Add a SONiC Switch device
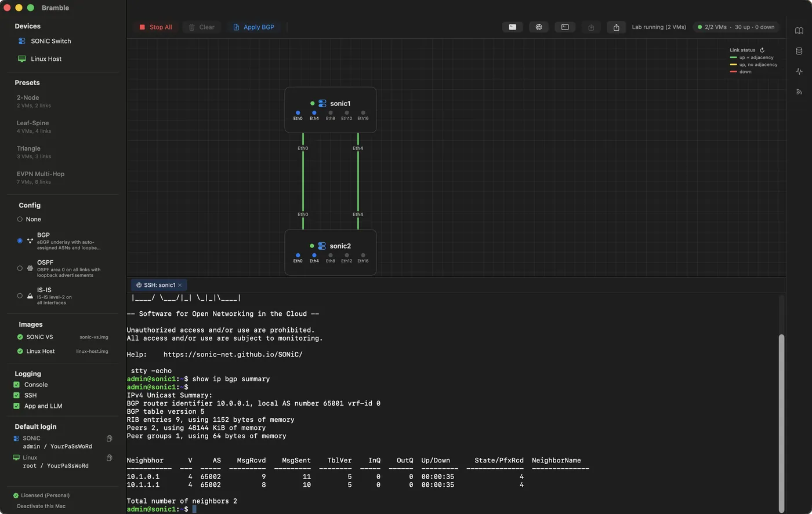Screen dimensions: 812x514 point(45,41)
